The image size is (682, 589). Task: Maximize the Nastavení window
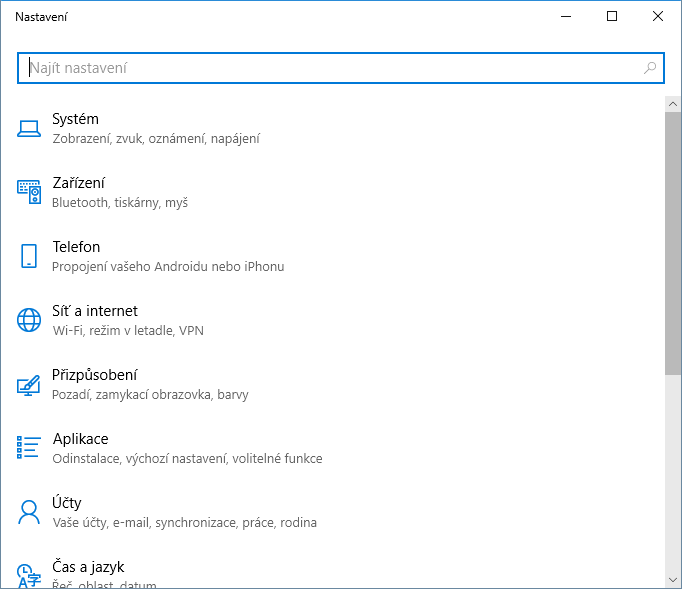pyautogui.click(x=612, y=17)
